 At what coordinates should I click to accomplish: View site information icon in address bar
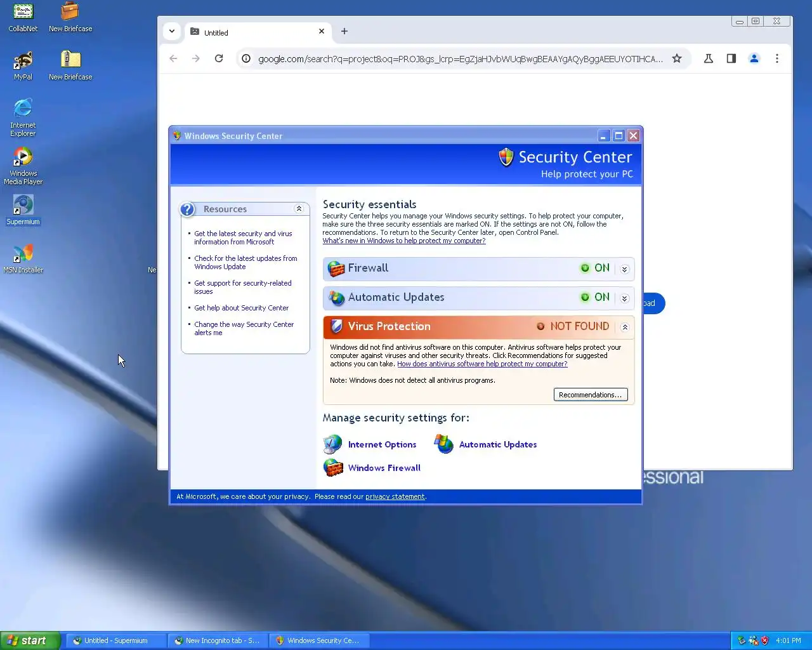pyautogui.click(x=246, y=58)
